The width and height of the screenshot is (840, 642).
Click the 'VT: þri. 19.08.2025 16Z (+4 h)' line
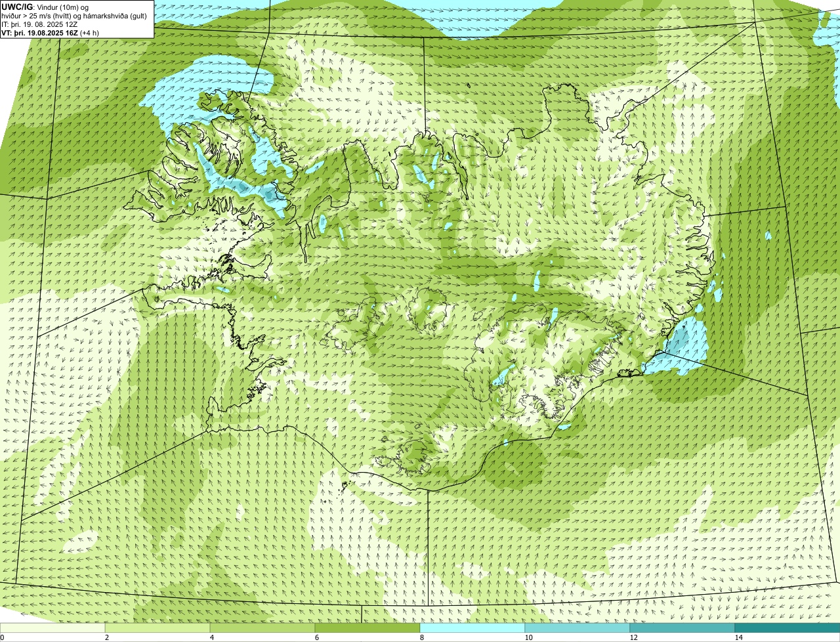[51, 32]
